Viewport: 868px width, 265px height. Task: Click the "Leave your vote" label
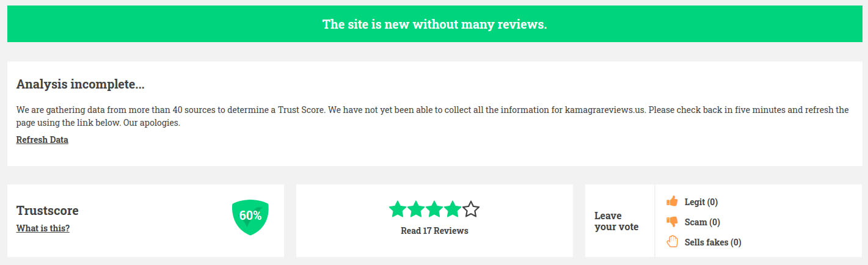tap(616, 221)
